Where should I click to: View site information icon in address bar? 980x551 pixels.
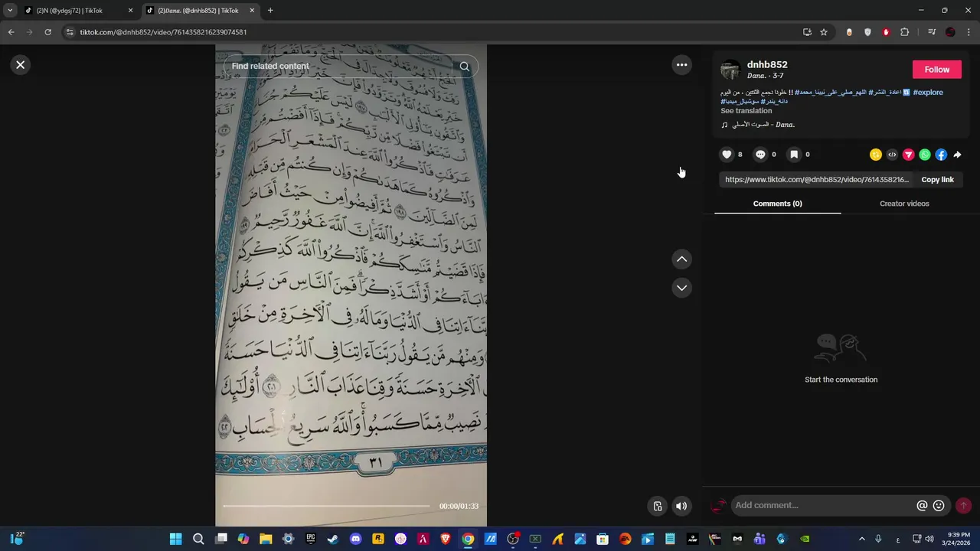(70, 32)
